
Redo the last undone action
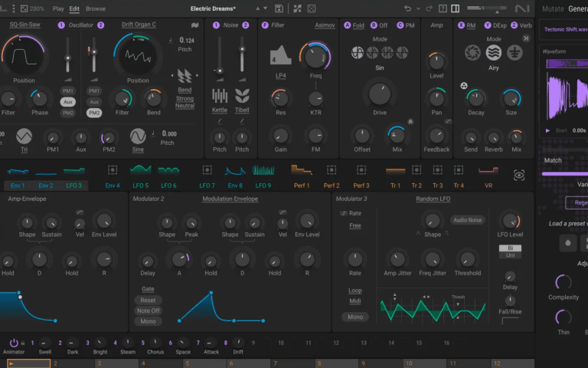click(430, 8)
